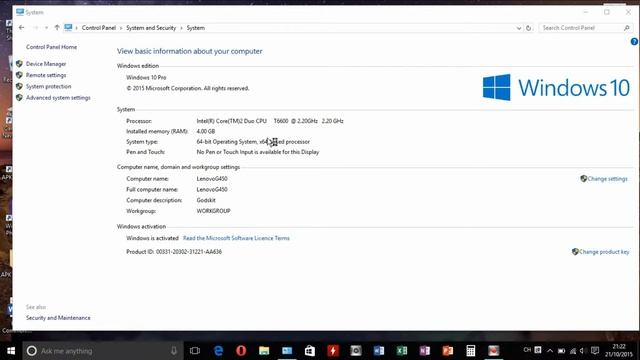The width and height of the screenshot is (640, 360).
Task: Select System and Security breadcrumb
Action: pos(151,28)
